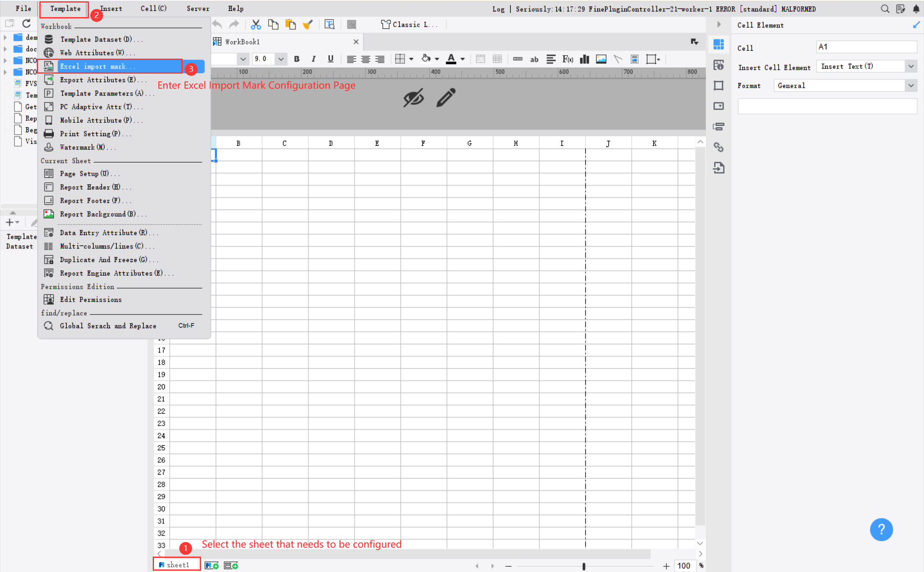The image size is (924, 572).
Task: Toggle italic formatting
Action: (314, 59)
